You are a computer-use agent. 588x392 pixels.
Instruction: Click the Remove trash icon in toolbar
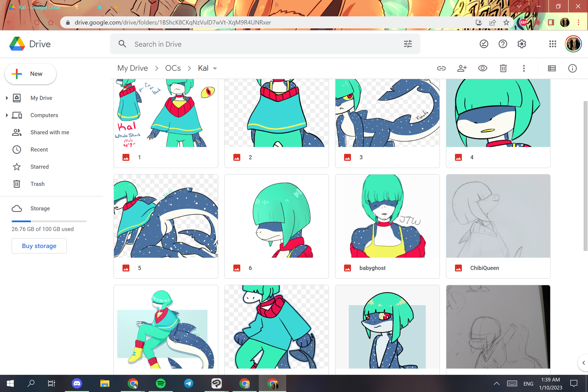(x=503, y=68)
